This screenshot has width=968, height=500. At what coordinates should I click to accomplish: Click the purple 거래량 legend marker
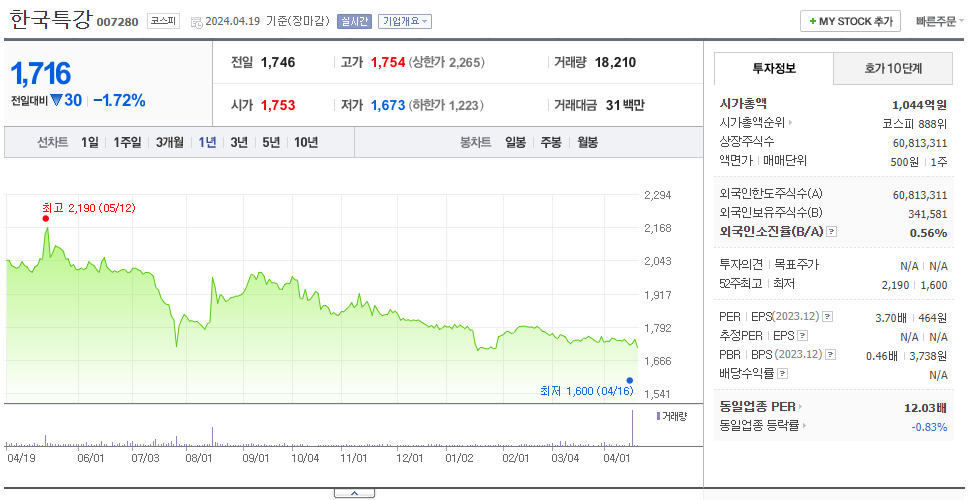click(658, 416)
